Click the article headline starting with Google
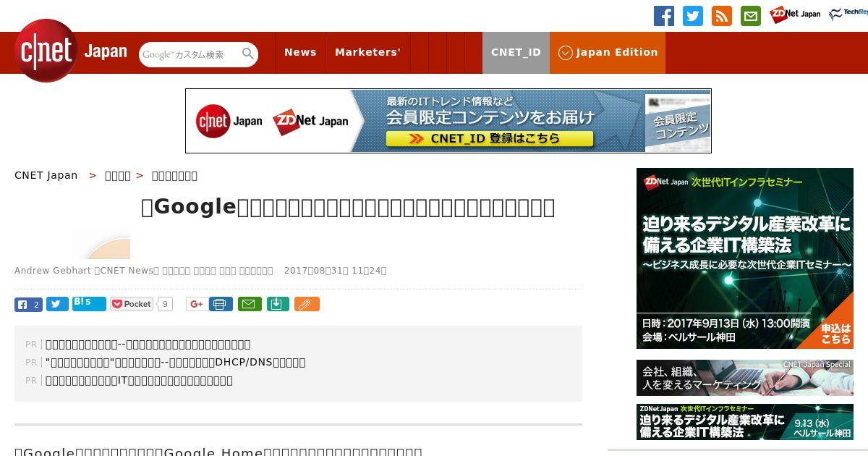The width and height of the screenshot is (868, 456). 348,207
